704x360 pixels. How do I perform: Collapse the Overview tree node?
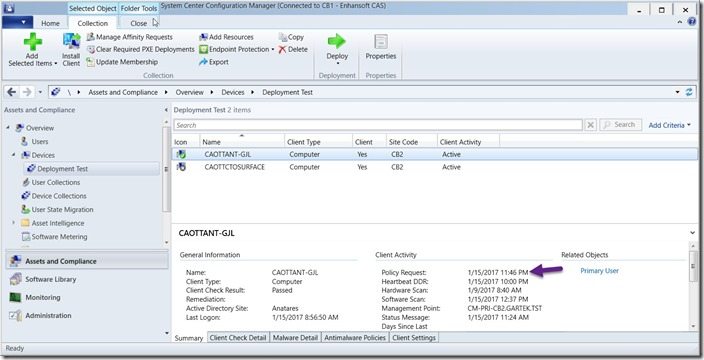[x=8, y=128]
